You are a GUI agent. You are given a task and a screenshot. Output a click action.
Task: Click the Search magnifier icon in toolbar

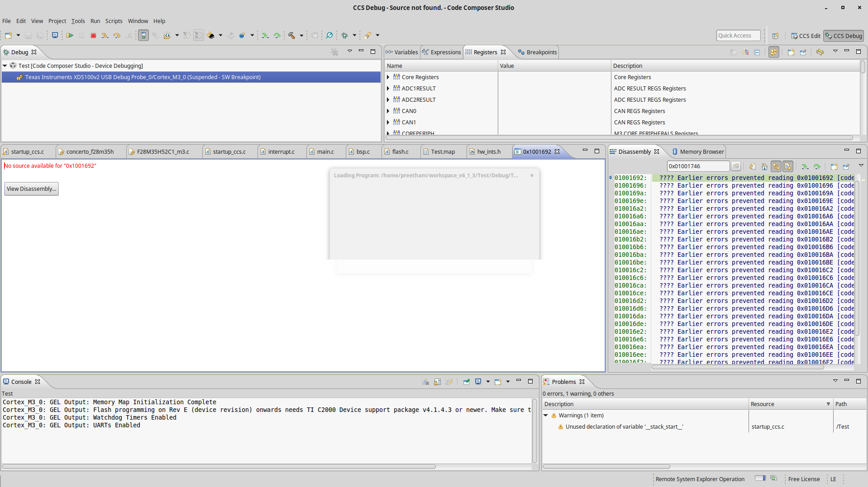(329, 35)
